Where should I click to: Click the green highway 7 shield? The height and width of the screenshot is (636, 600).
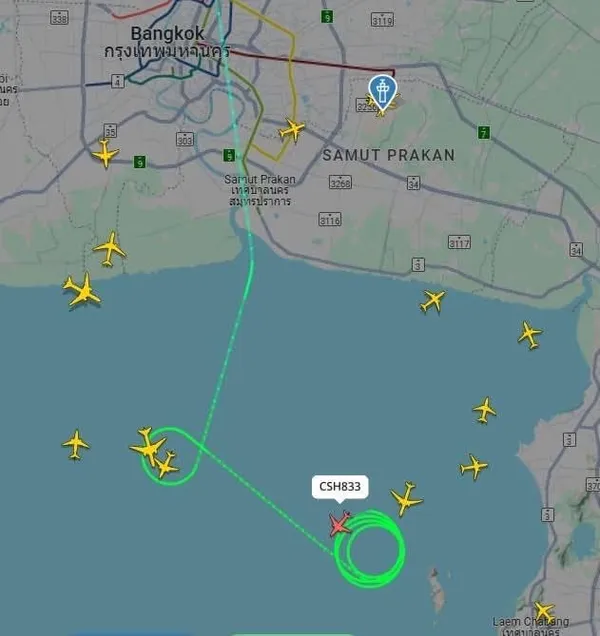click(x=484, y=132)
